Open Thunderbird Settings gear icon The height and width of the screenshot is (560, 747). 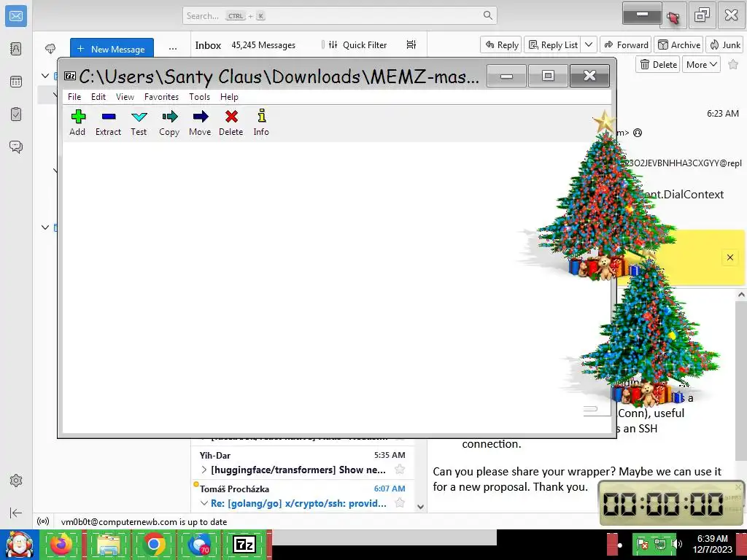click(x=16, y=481)
